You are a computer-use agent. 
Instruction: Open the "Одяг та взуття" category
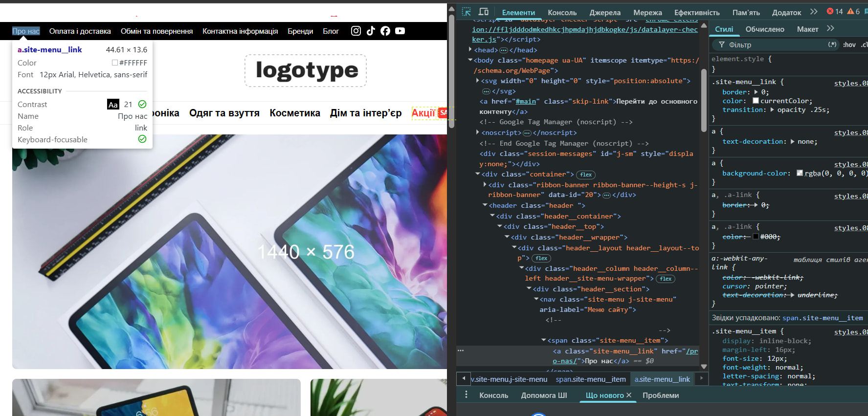point(224,113)
